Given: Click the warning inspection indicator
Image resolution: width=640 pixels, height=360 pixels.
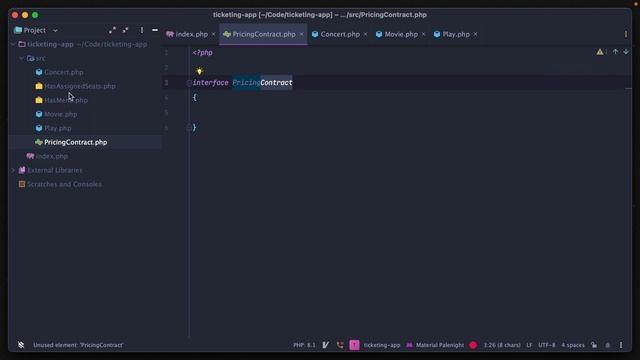Looking at the screenshot, I should pyautogui.click(x=602, y=52).
